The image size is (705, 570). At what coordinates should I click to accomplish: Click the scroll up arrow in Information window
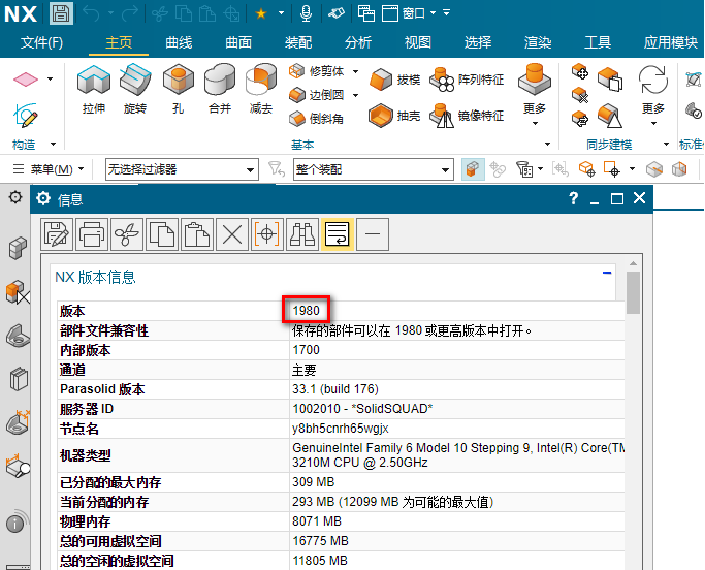click(x=634, y=263)
